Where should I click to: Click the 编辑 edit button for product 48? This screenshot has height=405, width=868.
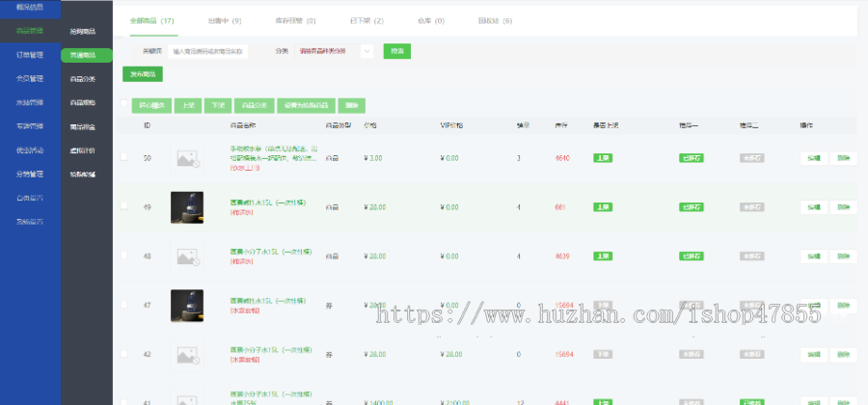tap(814, 256)
